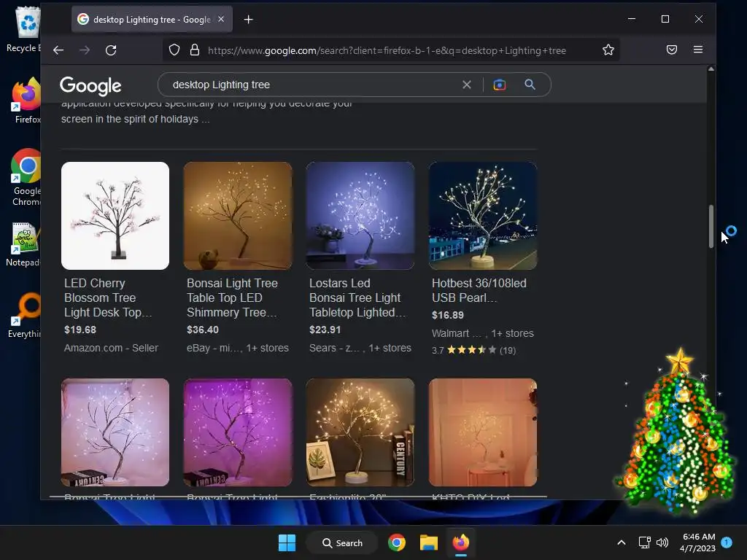
Task: Select the Everything desktop shortcut
Action: click(25, 315)
